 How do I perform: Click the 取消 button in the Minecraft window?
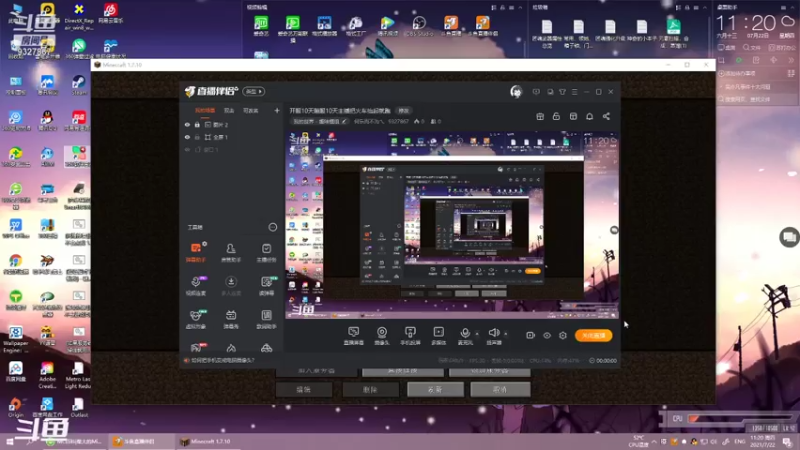pos(500,390)
